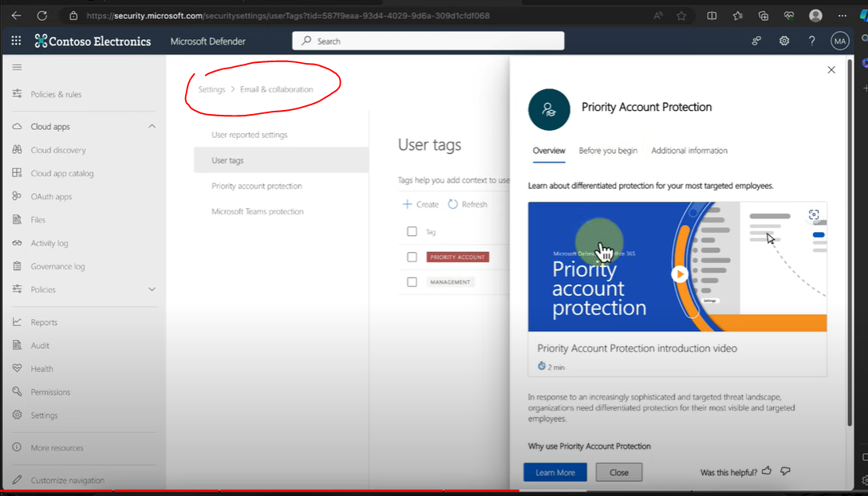868x496 pixels.
Task: Close the Priority Account Protection panel with X
Action: click(x=831, y=70)
